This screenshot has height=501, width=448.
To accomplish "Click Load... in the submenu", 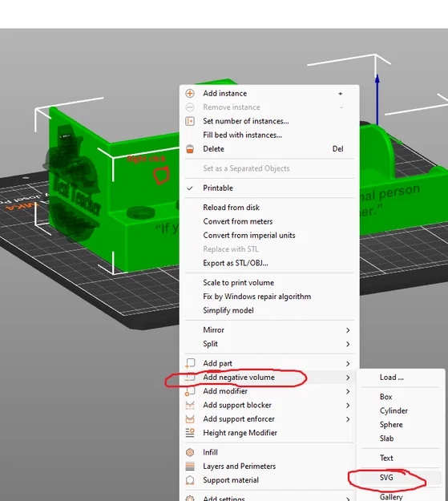I will pos(391,378).
